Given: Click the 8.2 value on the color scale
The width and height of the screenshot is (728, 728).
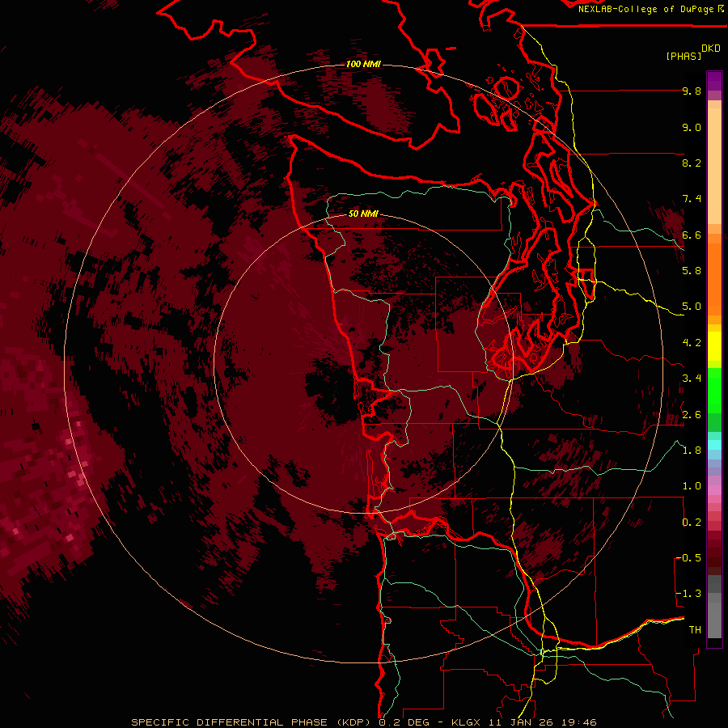Looking at the screenshot, I should click(692, 163).
